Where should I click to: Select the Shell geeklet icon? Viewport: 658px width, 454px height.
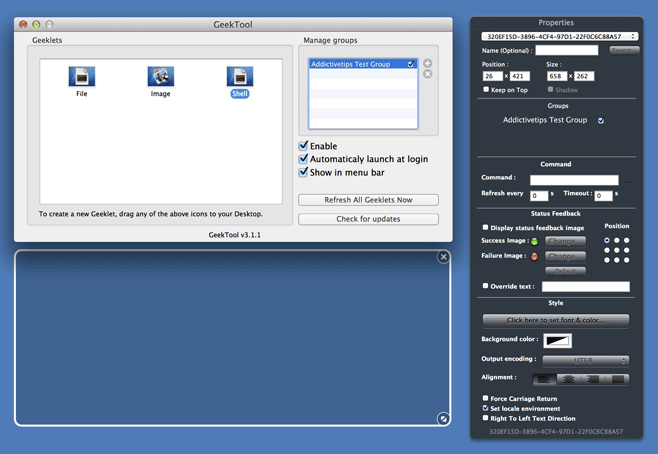click(x=240, y=76)
